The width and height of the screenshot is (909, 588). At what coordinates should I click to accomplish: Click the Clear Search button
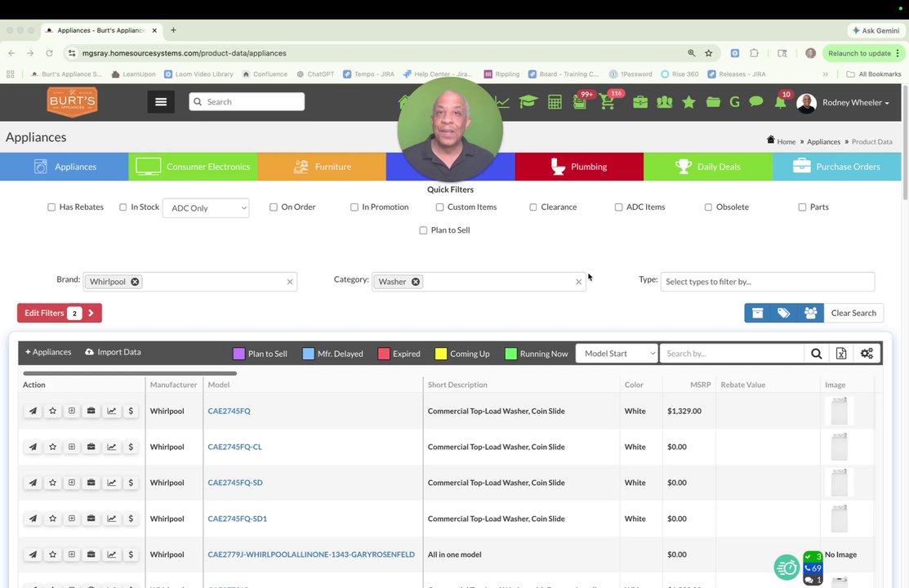pyautogui.click(x=853, y=313)
